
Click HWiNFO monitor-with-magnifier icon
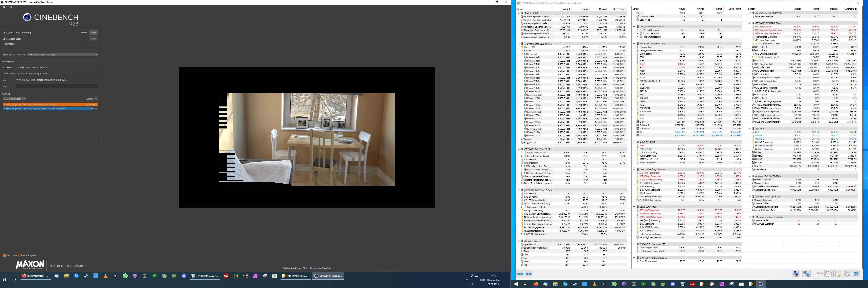[x=796, y=274]
